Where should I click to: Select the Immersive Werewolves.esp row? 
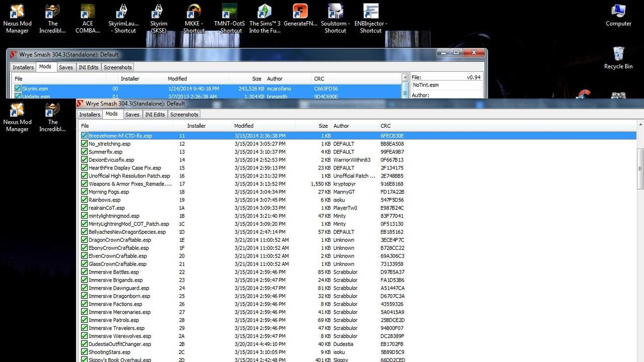tap(357, 336)
